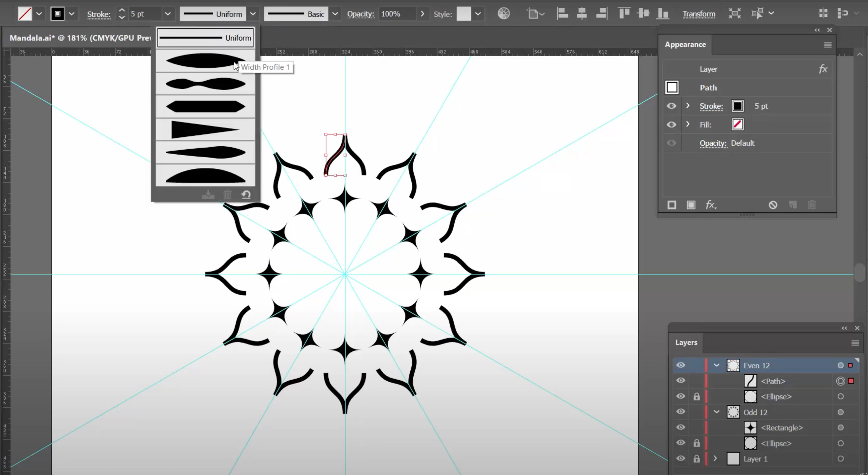Open the Recolor Artwork wheel icon
868x475 pixels.
tap(504, 14)
